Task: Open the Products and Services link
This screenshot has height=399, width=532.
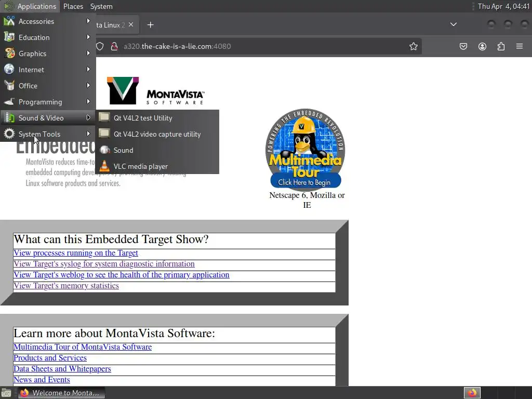Action: [x=50, y=358]
